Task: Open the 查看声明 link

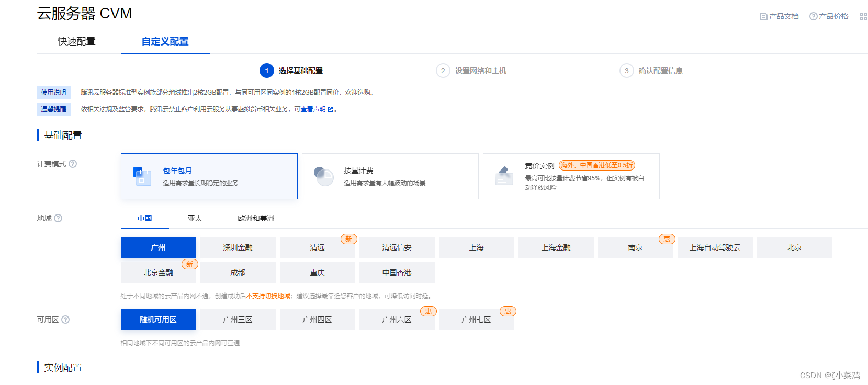Action: (313, 109)
